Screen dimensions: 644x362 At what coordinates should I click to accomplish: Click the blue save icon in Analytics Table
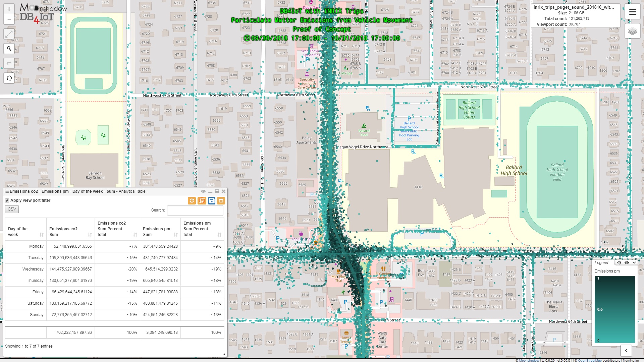(x=211, y=201)
